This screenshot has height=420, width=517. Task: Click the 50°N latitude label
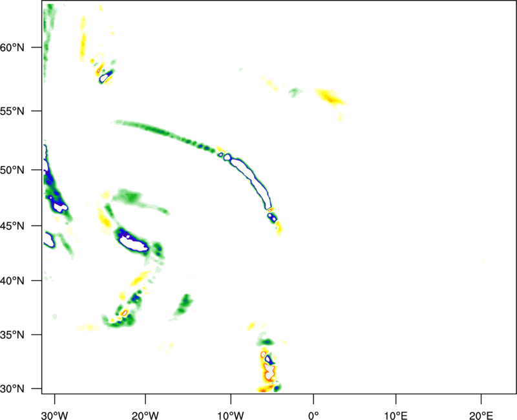pos(12,171)
